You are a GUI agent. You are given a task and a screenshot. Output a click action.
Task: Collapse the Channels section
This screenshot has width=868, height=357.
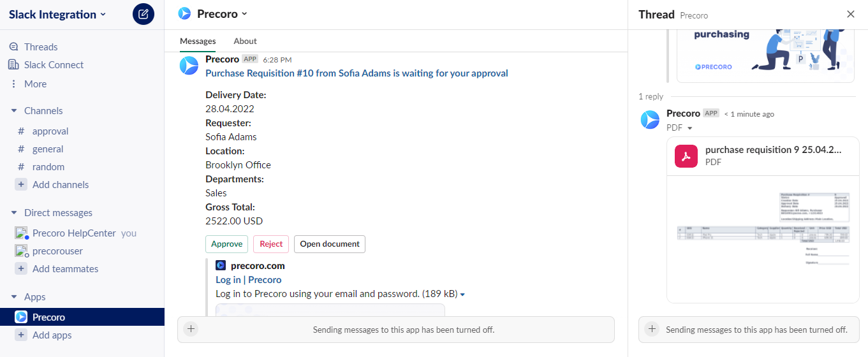14,110
